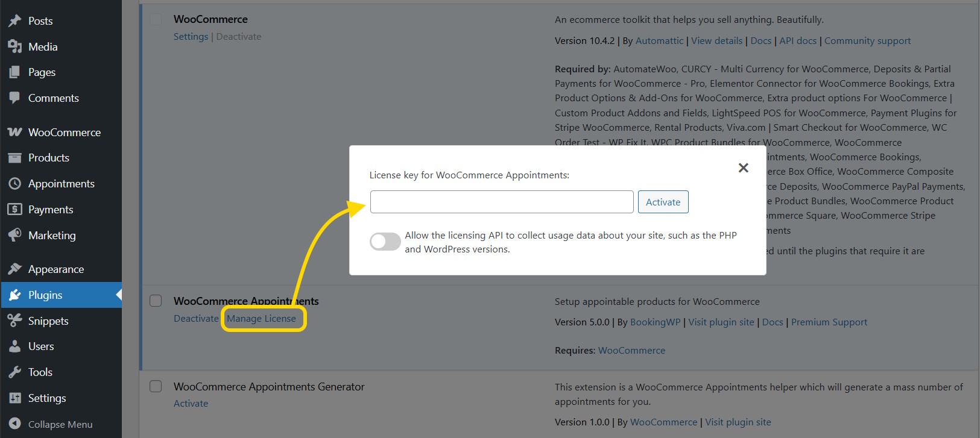Click View details for WooCommerce
The height and width of the screenshot is (438, 980).
pyautogui.click(x=716, y=41)
